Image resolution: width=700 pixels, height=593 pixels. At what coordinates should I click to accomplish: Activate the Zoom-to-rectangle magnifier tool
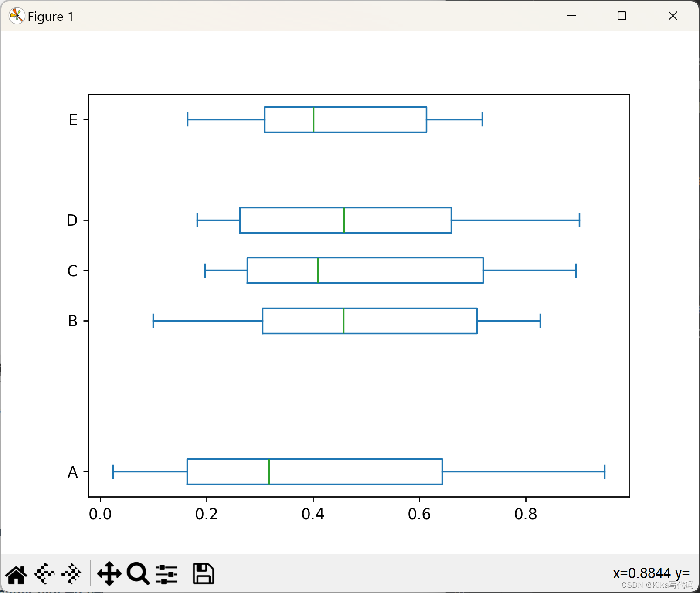pyautogui.click(x=138, y=574)
